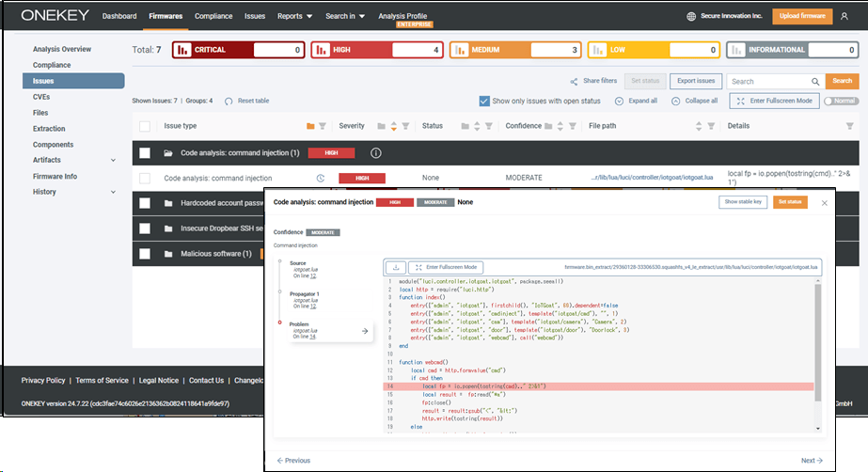Click the Export issues button
The width and height of the screenshot is (868, 472).
(x=695, y=82)
